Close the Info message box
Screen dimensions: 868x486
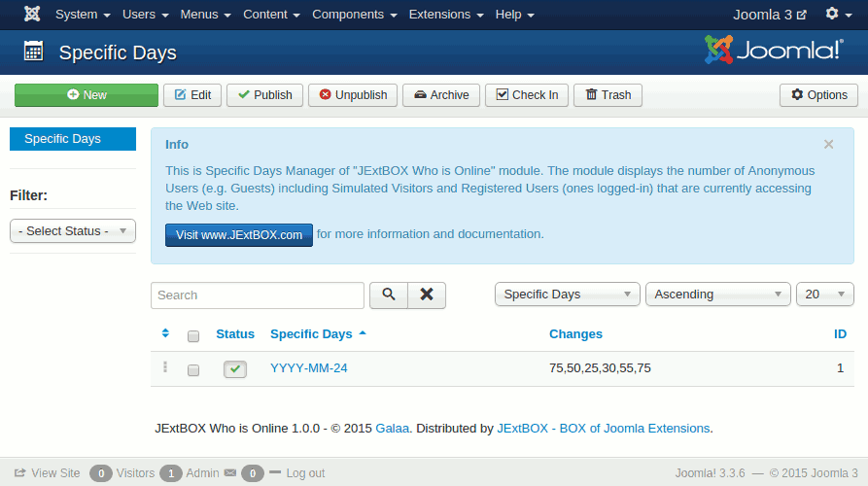click(828, 145)
